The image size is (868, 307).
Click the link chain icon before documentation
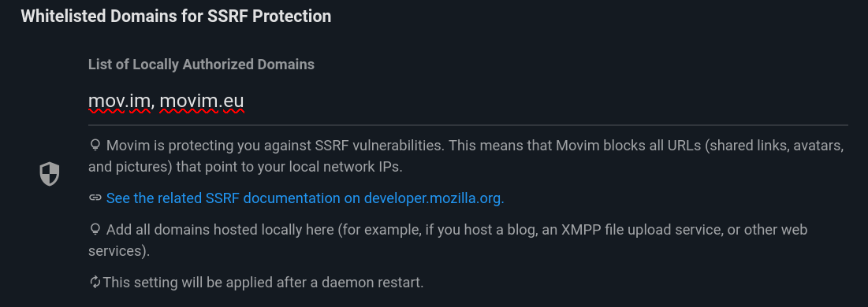point(95,198)
